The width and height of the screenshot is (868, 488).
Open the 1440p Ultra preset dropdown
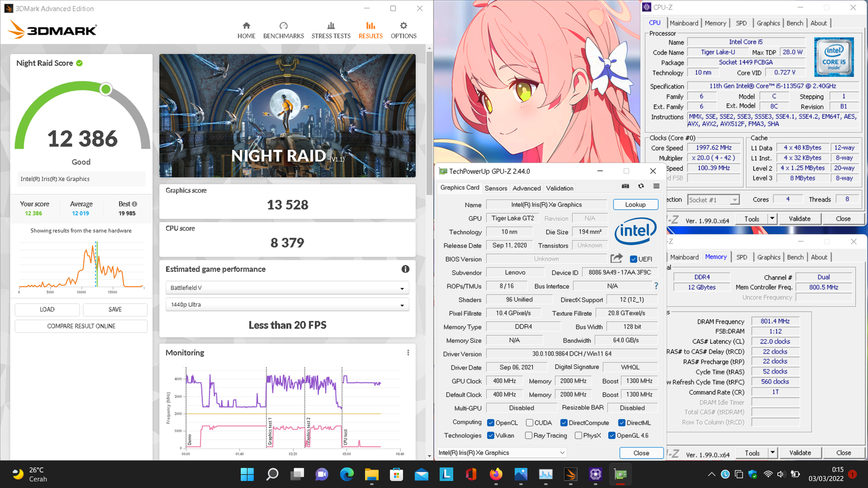coord(288,305)
